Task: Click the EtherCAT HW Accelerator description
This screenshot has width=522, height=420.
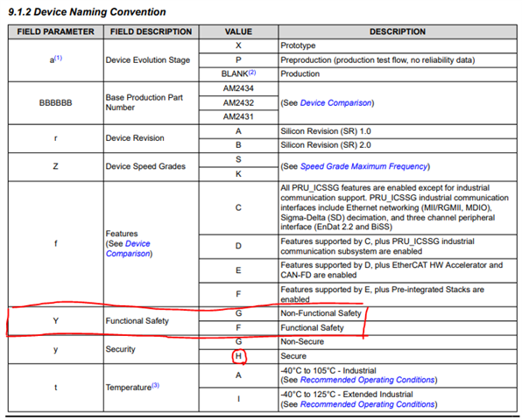Action: [x=391, y=270]
